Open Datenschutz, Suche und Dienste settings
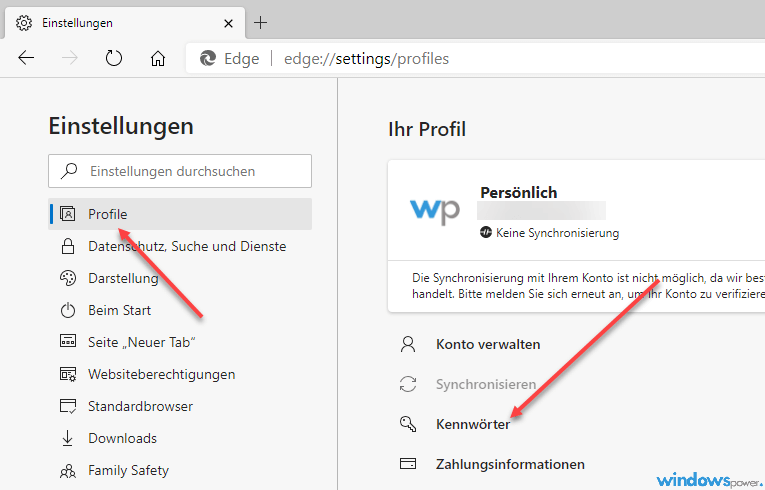The image size is (765, 490). 187,246
